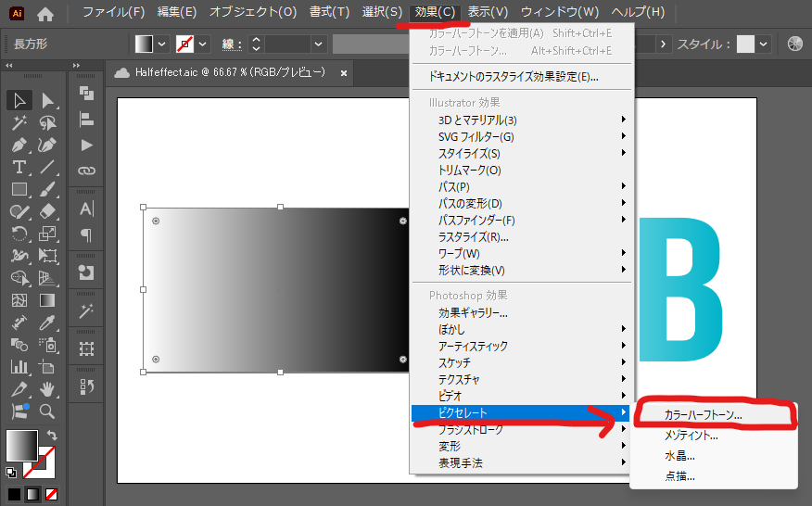
Task: Click the Home icon
Action: [45, 14]
